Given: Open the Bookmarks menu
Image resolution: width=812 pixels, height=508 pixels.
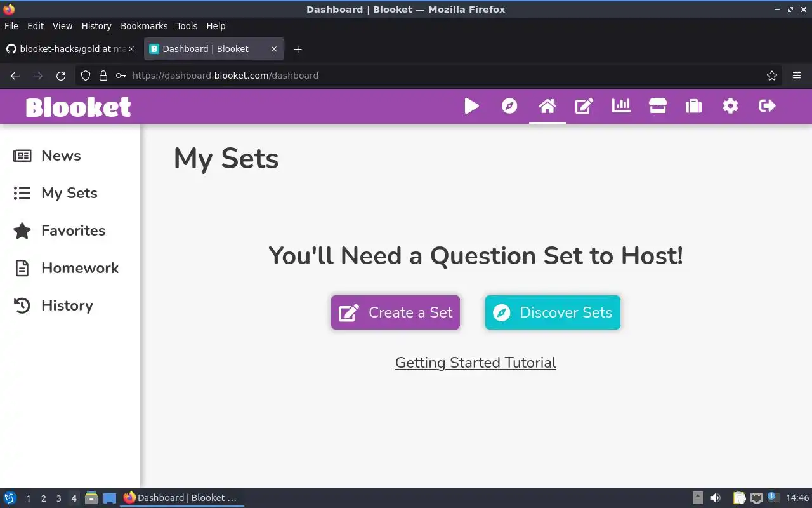Looking at the screenshot, I should click(144, 26).
